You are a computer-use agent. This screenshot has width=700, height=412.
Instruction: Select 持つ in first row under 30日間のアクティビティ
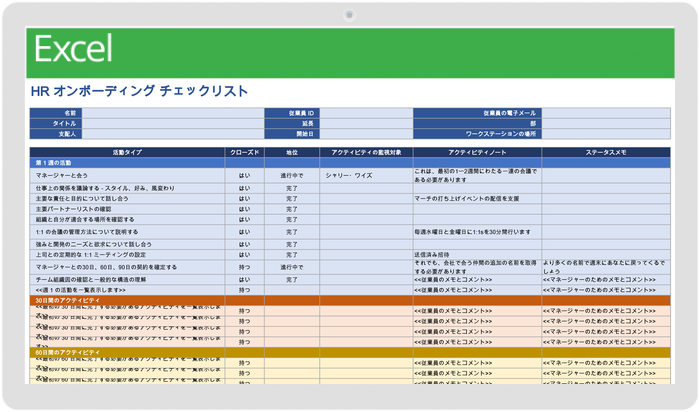coord(245,311)
